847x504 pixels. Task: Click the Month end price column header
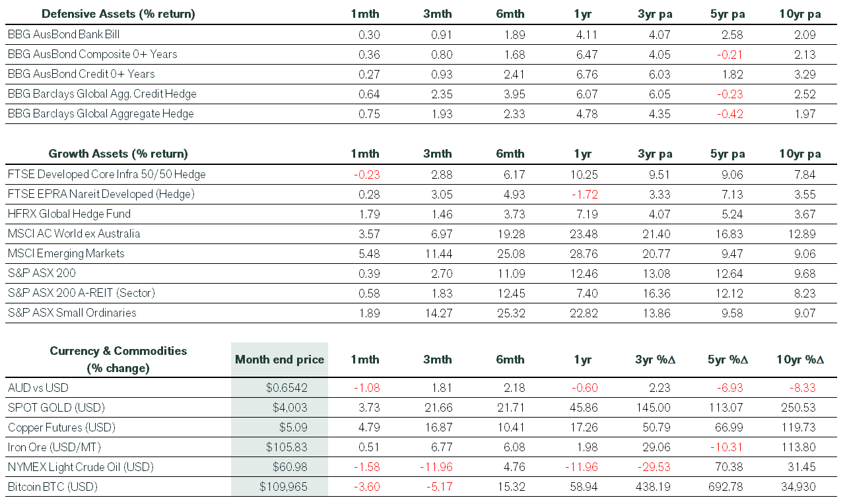click(279, 360)
